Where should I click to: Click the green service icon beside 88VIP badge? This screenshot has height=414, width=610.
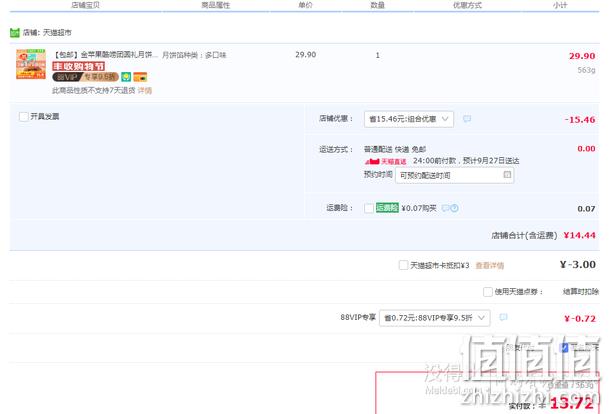[126, 77]
